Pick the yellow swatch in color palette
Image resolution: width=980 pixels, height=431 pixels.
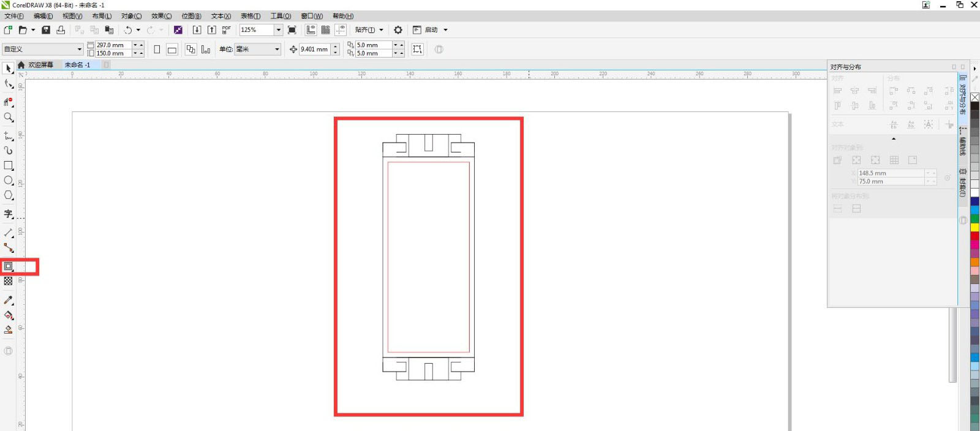(974, 227)
